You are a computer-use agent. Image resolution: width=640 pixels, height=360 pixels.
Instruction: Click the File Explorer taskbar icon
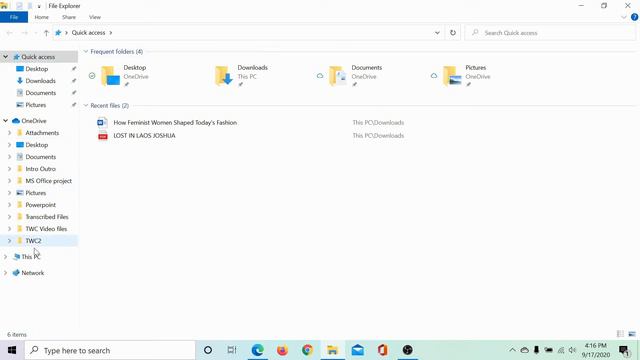pyautogui.click(x=332, y=350)
